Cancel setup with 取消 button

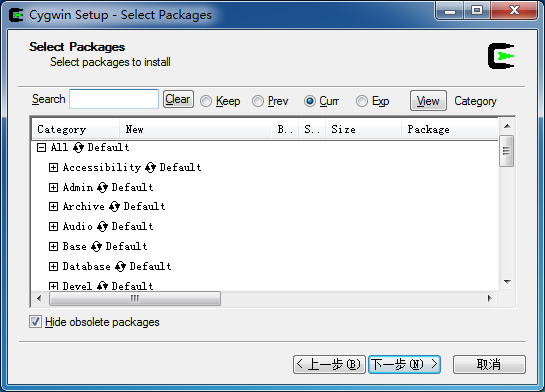coord(489,364)
